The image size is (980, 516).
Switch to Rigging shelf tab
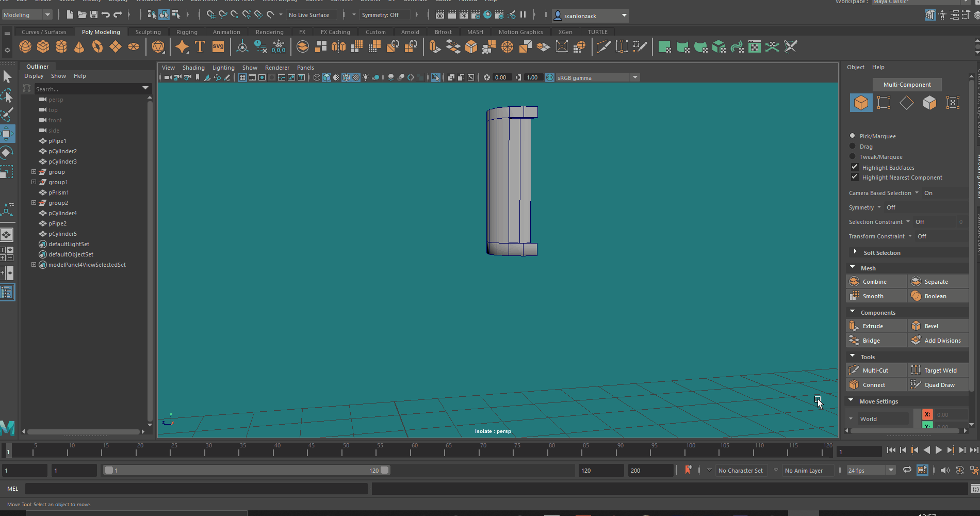coord(187,32)
